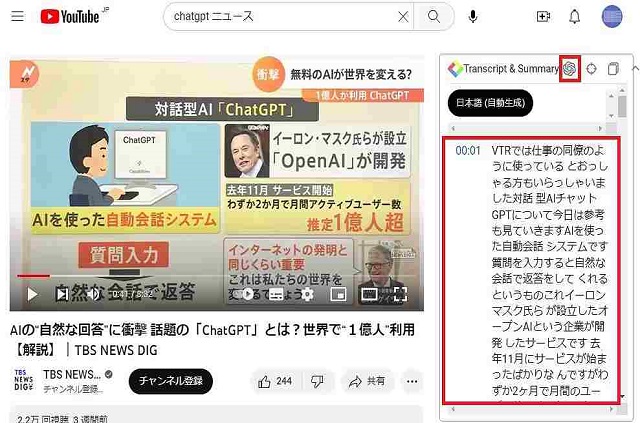
Task: Enter fullscreen mode
Action: click(400, 294)
